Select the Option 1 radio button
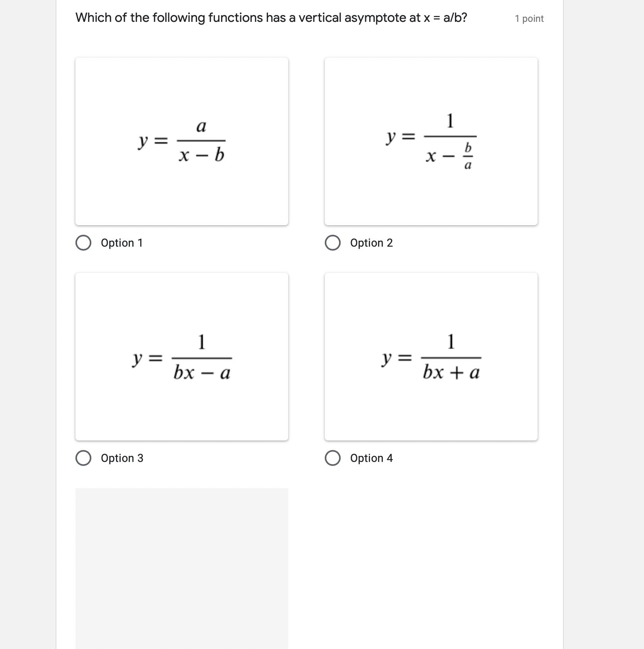Image resolution: width=644 pixels, height=649 pixels. point(84,242)
